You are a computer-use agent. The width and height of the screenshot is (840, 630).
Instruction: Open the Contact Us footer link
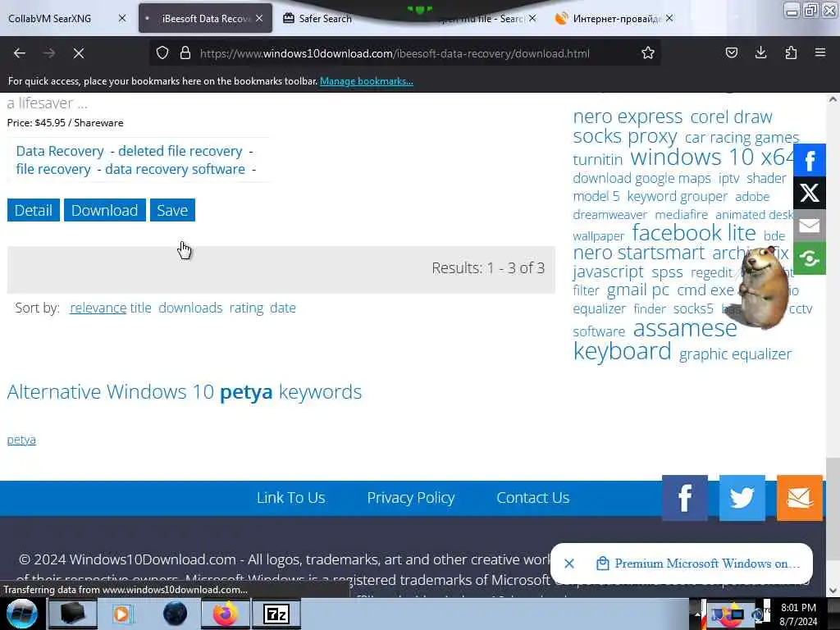click(x=533, y=498)
